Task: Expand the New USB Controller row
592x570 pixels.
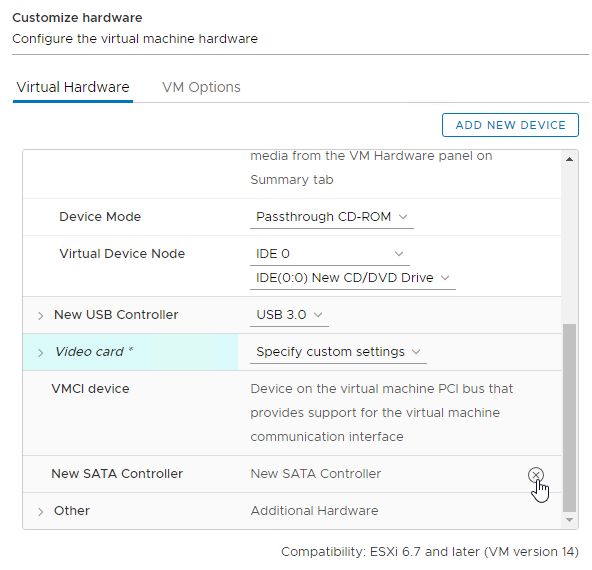Action: (x=40, y=316)
